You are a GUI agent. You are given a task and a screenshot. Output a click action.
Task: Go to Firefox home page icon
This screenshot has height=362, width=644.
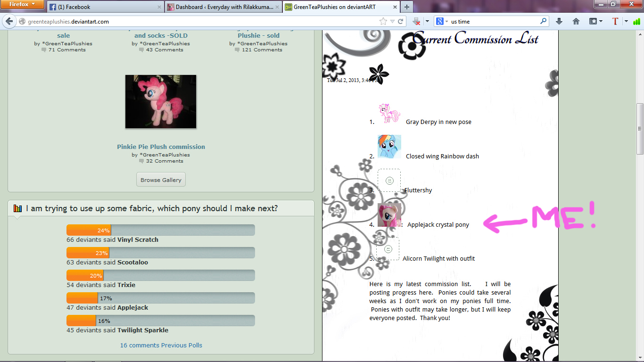click(x=576, y=21)
